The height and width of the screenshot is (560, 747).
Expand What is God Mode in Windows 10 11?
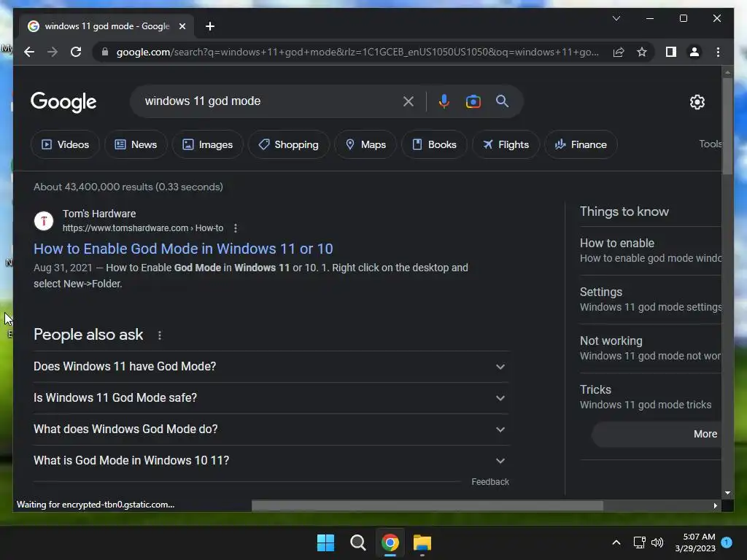[271, 461]
